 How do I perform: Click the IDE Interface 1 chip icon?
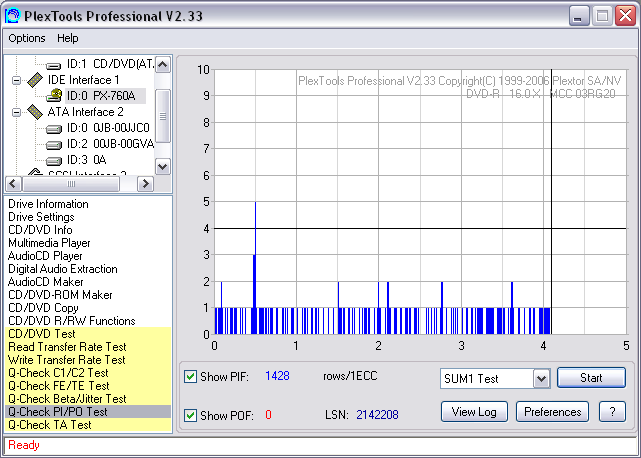point(35,80)
